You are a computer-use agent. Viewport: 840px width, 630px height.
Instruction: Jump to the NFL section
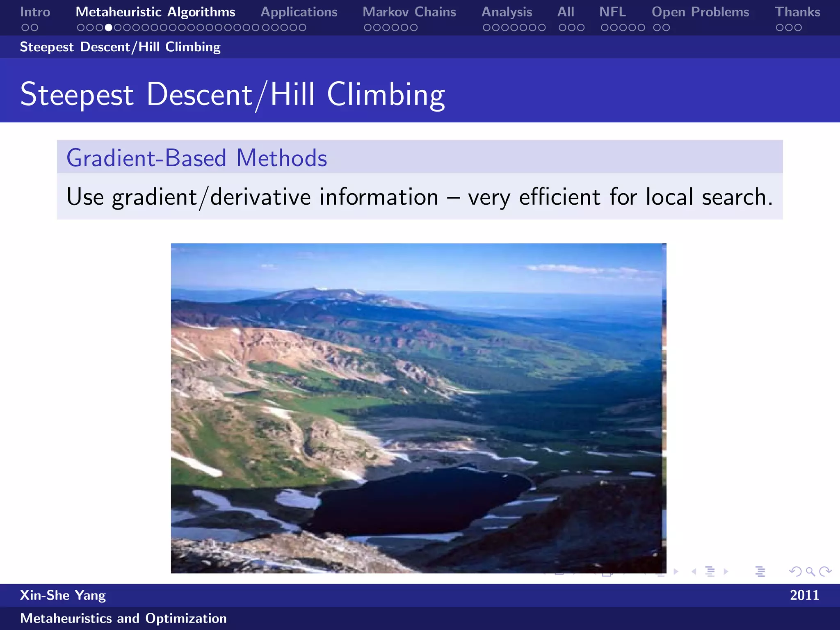613,12
